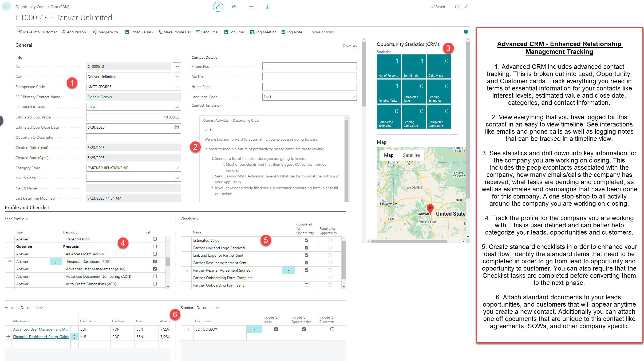Click the trash delete icon
The width and height of the screenshot is (644, 361).
click(x=267, y=7)
